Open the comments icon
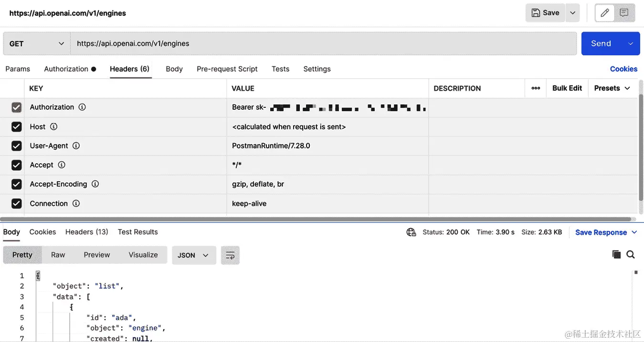 624,13
